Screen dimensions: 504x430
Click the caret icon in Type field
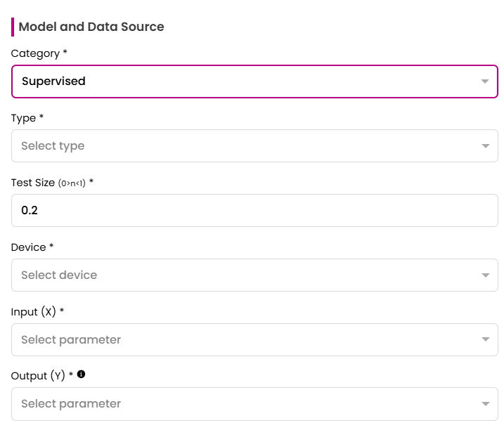tap(484, 146)
